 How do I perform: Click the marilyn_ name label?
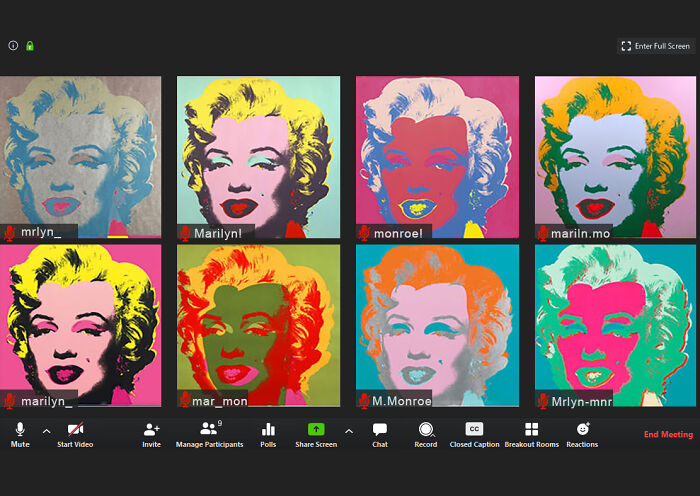pos(46,401)
